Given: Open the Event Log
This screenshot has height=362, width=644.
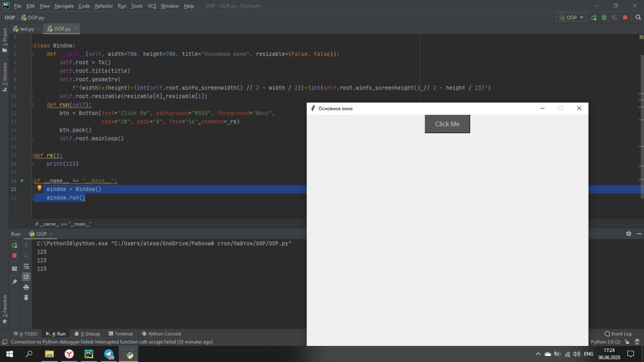Looking at the screenshot, I should click(618, 334).
